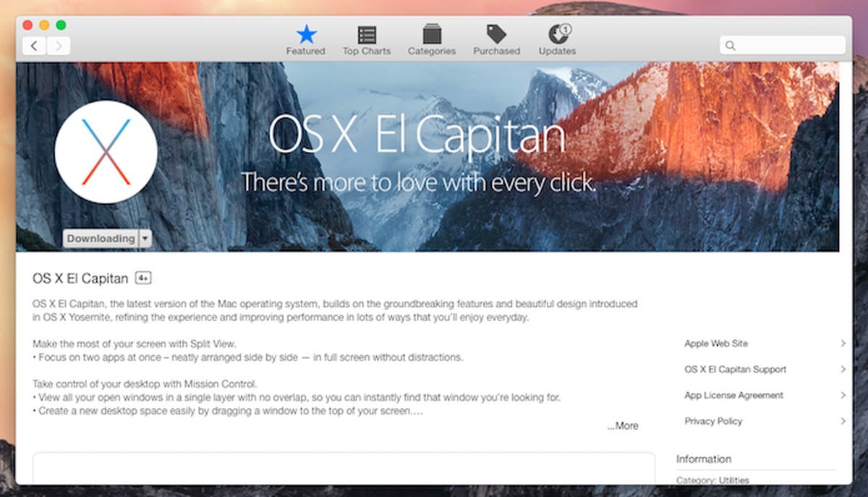This screenshot has height=497, width=868.
Task: Open the Categories tab
Action: pyautogui.click(x=432, y=40)
